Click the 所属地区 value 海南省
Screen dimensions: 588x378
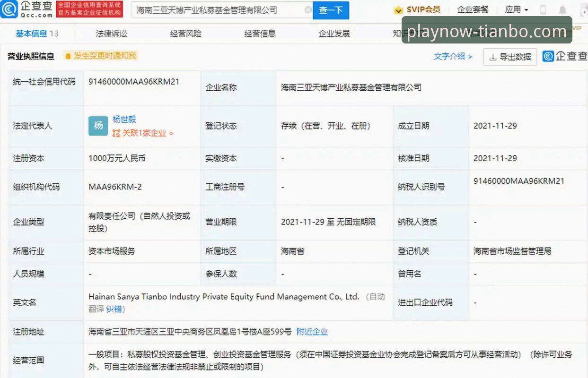(x=292, y=251)
